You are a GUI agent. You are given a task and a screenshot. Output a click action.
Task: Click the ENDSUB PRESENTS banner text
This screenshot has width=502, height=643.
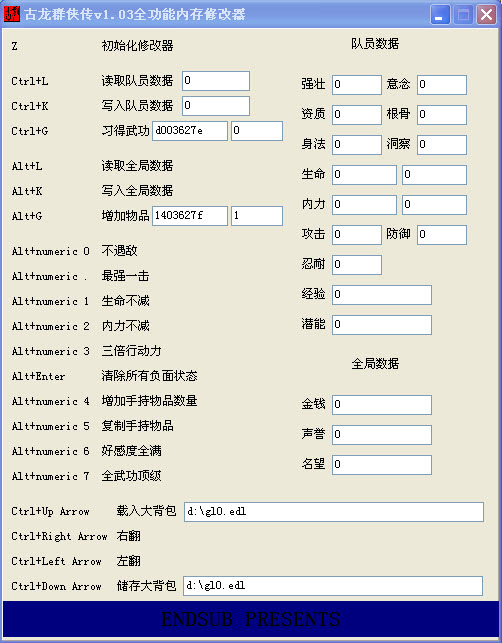pos(251,619)
